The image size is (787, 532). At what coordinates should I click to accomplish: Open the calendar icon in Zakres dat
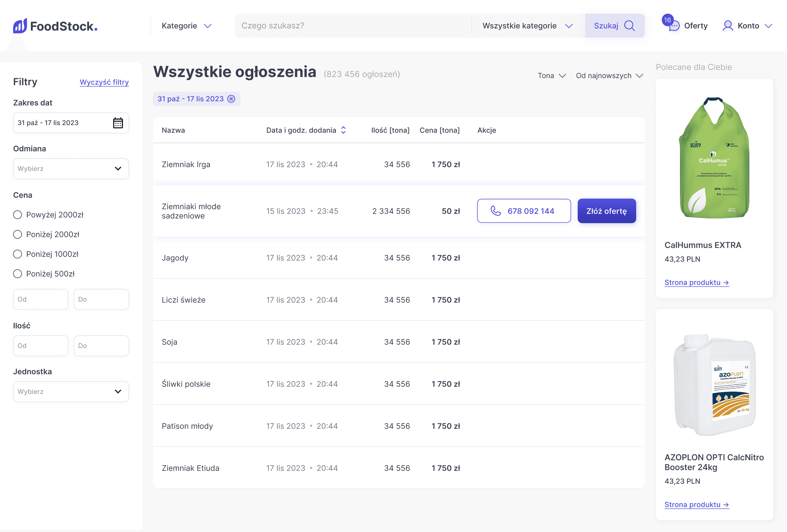[x=118, y=123]
